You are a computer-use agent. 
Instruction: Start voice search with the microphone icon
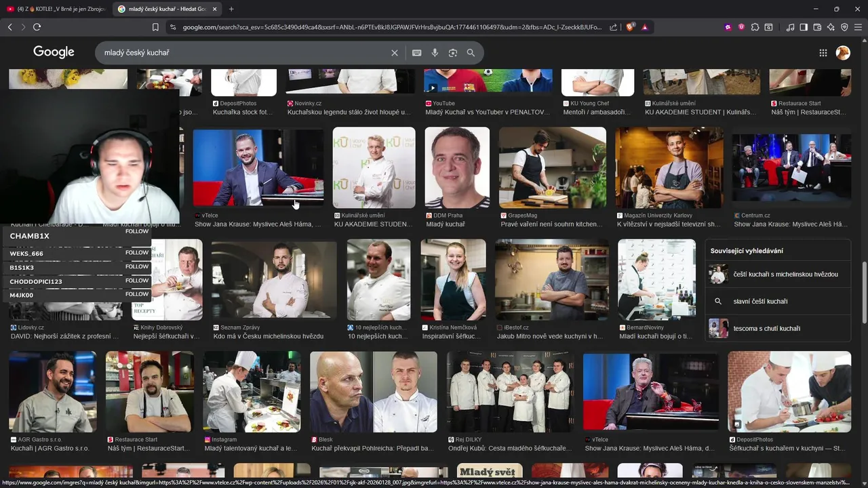[435, 53]
